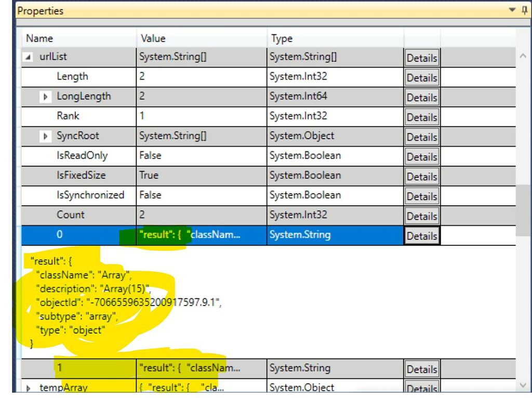The width and height of the screenshot is (532, 398).
Task: Open Details for urlList row
Action: tap(422, 58)
